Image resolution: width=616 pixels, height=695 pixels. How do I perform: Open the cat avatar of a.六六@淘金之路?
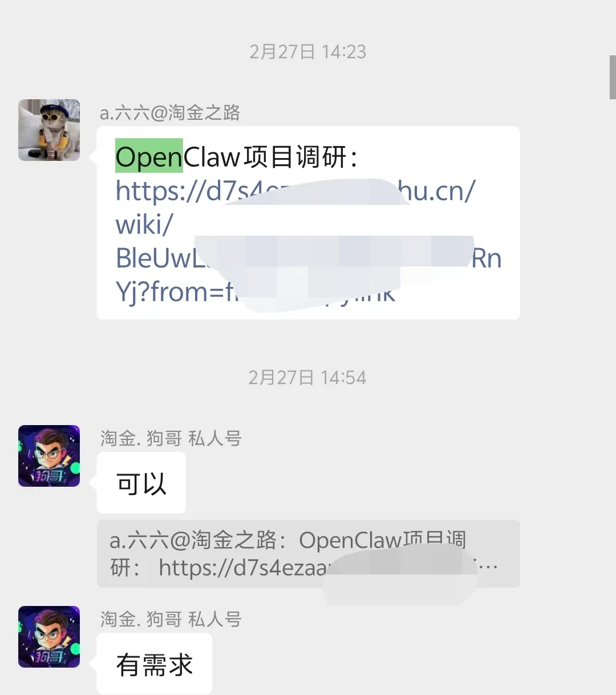(x=49, y=130)
